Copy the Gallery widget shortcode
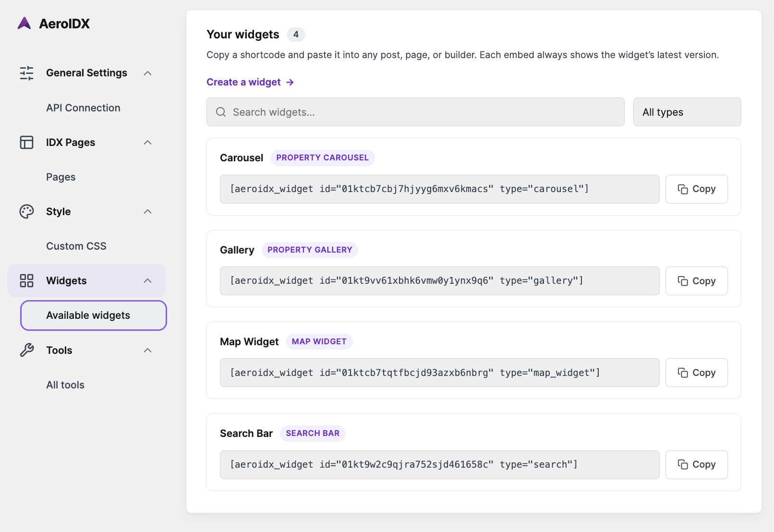Image resolution: width=774 pixels, height=532 pixels. point(697,281)
